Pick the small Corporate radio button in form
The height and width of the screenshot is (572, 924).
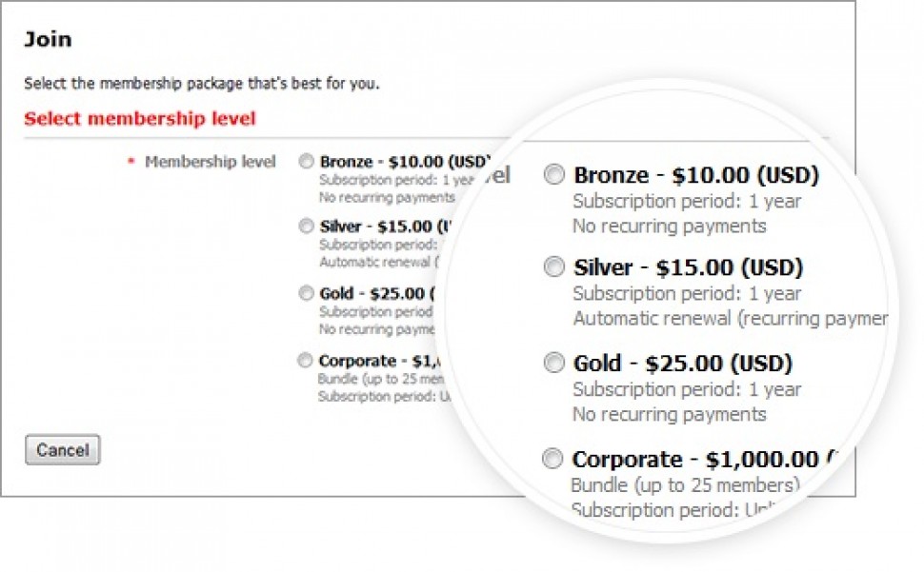pos(305,361)
